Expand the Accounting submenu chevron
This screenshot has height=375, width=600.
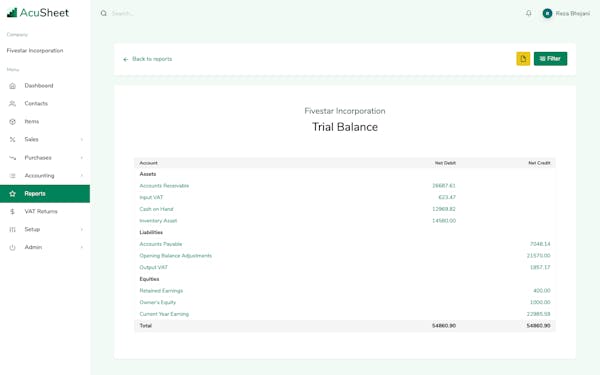coord(82,176)
